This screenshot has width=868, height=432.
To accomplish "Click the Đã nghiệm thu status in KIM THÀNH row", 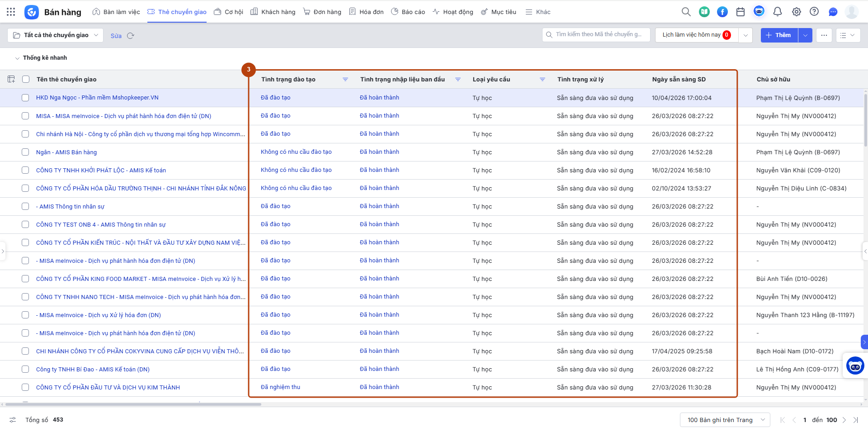I will coord(280,387).
